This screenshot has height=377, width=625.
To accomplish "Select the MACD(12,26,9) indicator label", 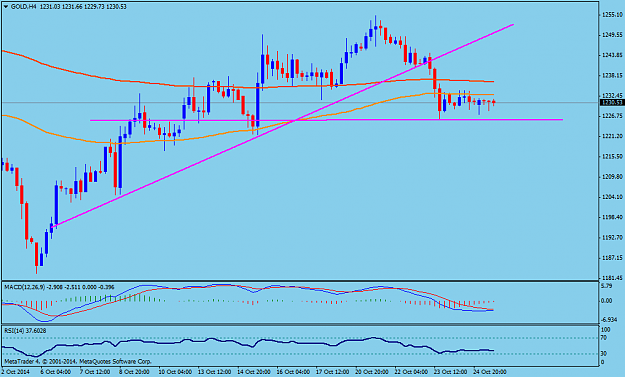I will click(x=26, y=287).
